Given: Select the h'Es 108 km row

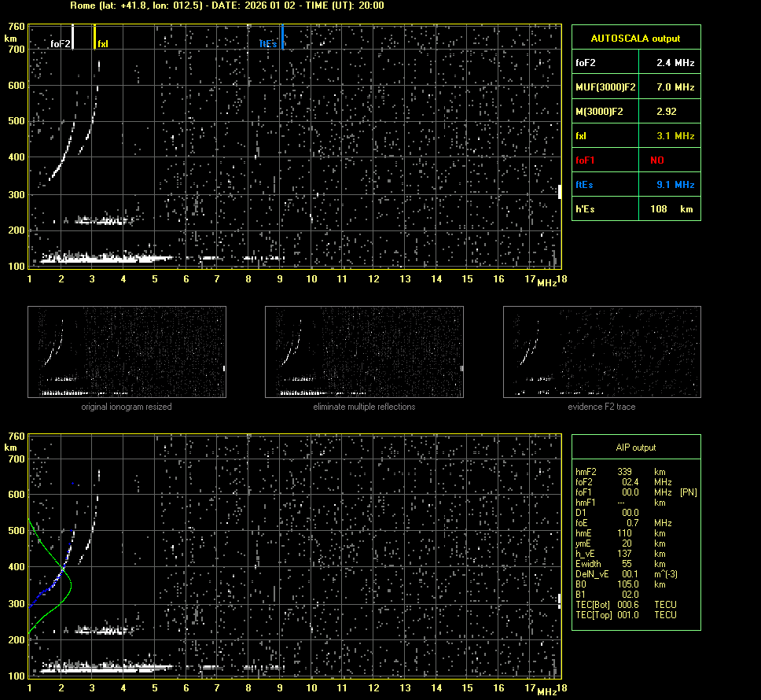Looking at the screenshot, I should tap(635, 208).
